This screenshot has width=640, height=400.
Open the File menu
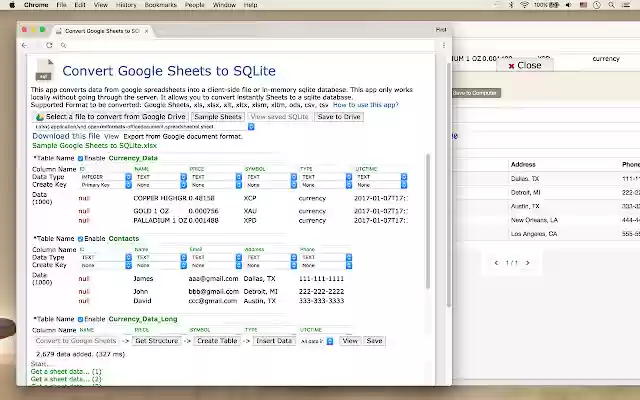(x=61, y=5)
